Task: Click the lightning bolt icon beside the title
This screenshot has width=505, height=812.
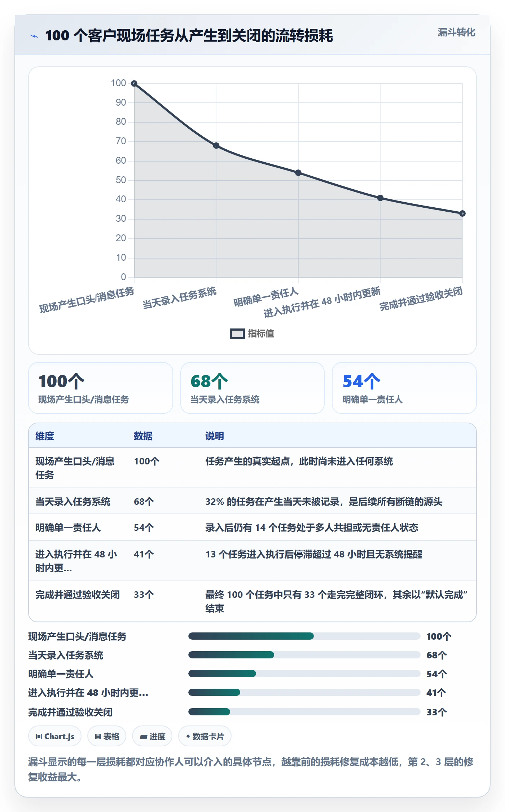Action: (x=34, y=36)
